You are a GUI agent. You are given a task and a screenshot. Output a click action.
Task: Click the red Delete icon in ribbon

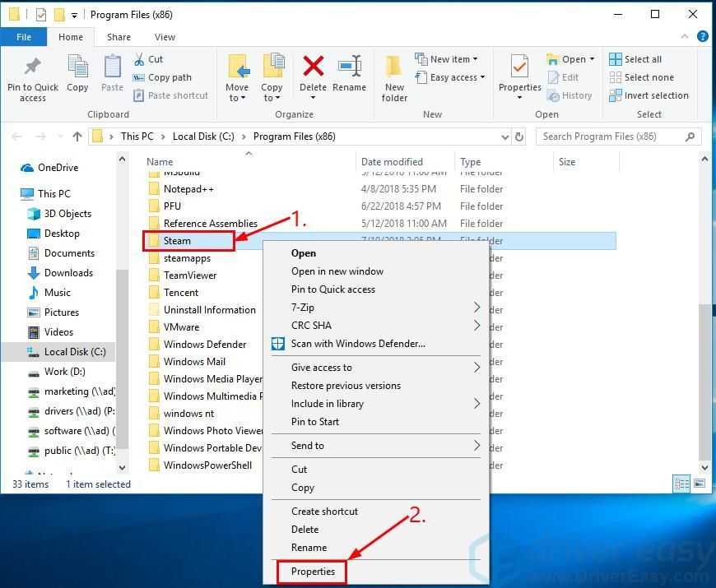pos(313,74)
